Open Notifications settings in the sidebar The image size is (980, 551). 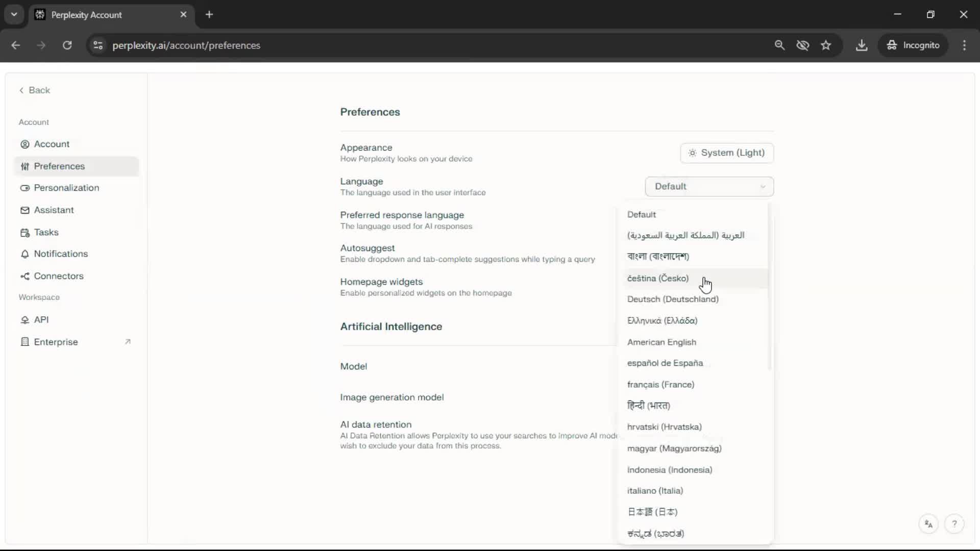61,254
